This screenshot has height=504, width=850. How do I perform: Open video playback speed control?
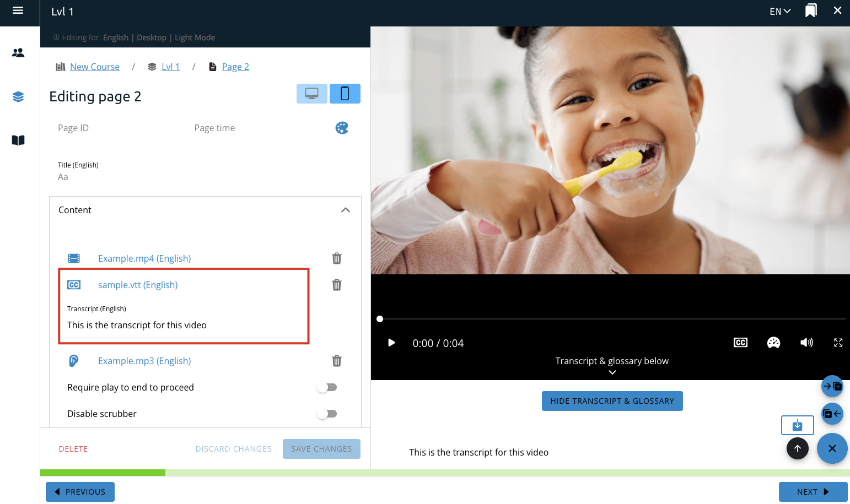click(x=773, y=343)
